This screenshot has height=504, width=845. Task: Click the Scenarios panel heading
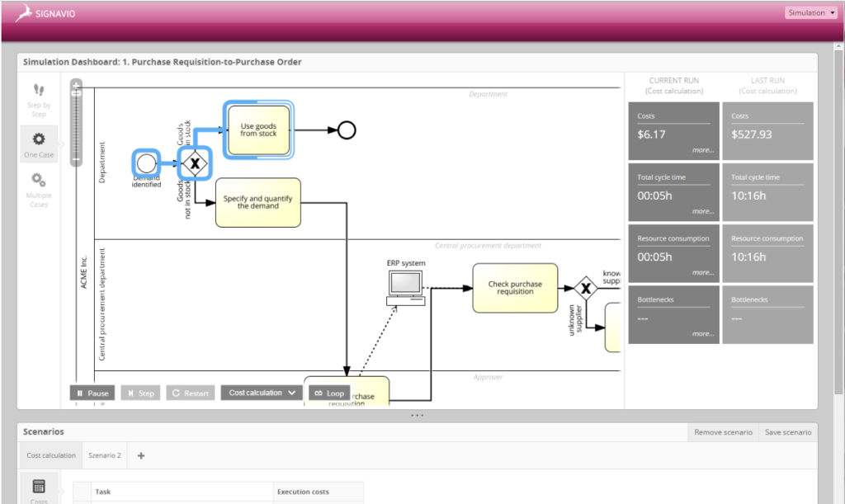tap(43, 432)
